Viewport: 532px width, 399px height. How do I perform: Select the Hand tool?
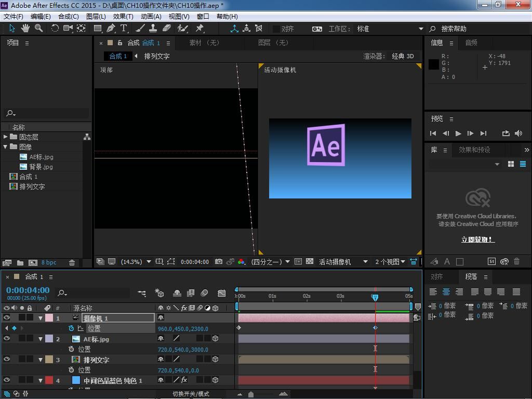[x=25, y=28]
